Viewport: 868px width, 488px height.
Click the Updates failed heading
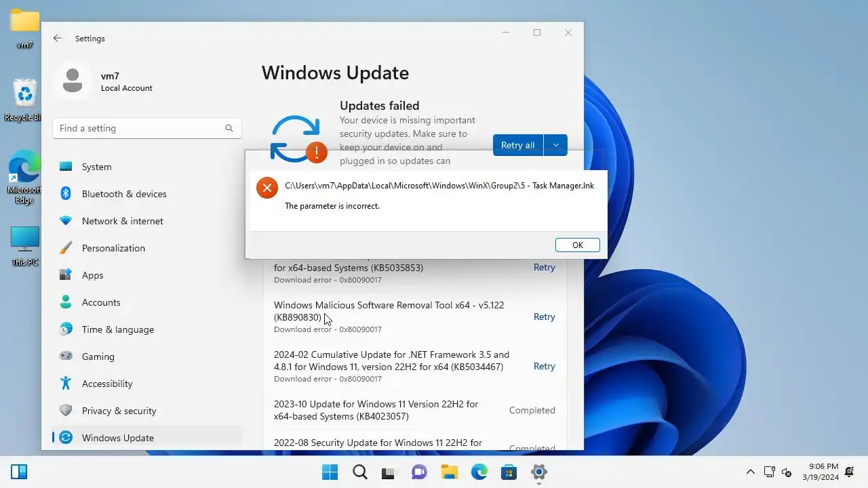[x=379, y=106]
